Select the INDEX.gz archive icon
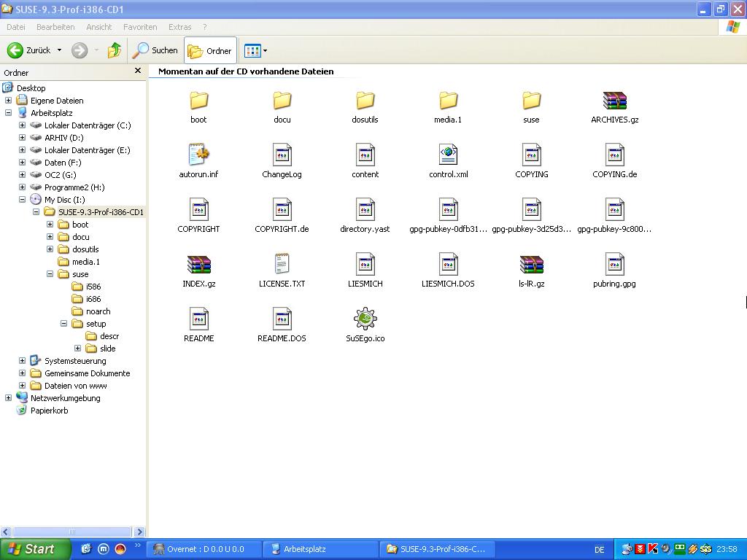 tap(198, 264)
